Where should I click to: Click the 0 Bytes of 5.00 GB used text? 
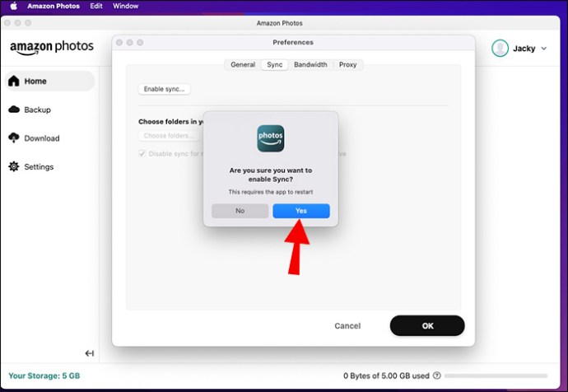click(x=386, y=376)
